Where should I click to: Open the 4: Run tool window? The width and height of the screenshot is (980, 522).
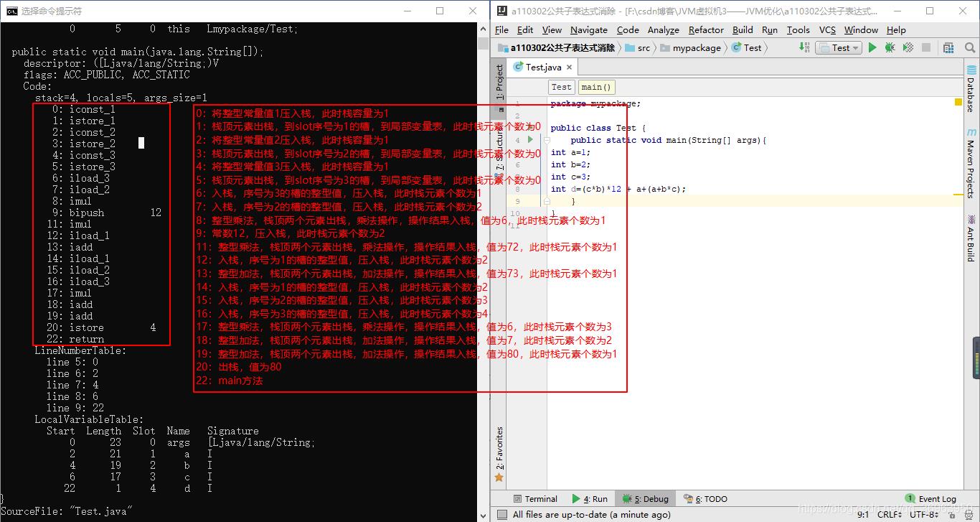click(x=590, y=498)
